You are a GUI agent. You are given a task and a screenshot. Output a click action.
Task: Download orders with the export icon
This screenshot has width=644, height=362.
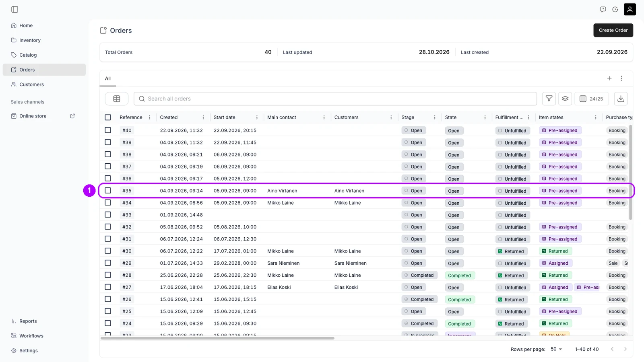(621, 99)
